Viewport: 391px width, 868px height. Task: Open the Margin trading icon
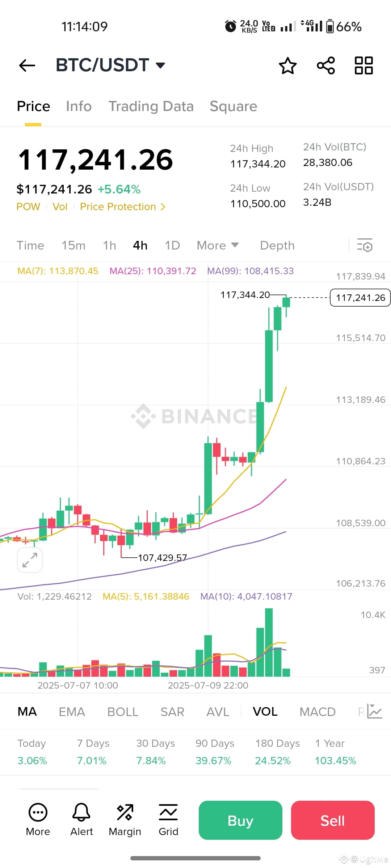pos(125,813)
